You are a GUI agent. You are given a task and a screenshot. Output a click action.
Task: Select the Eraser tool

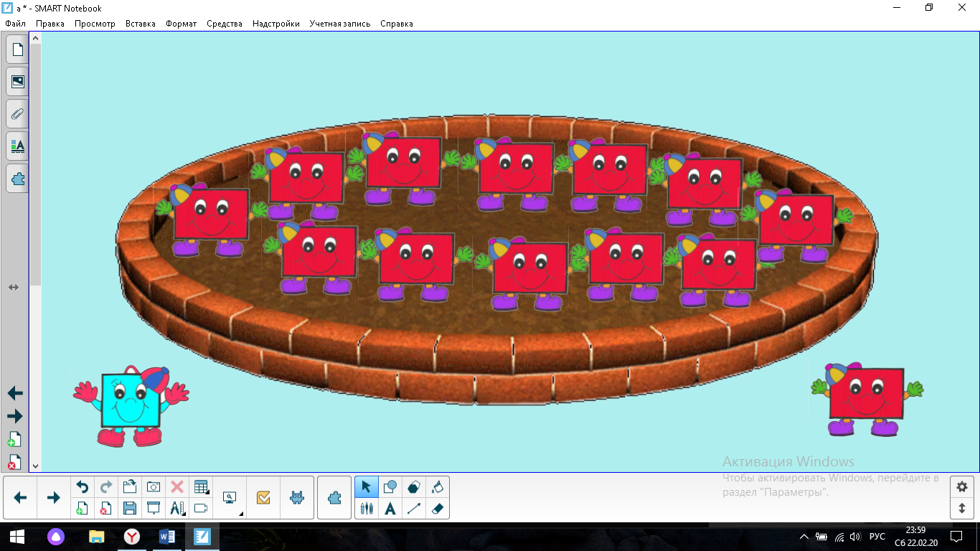438,509
